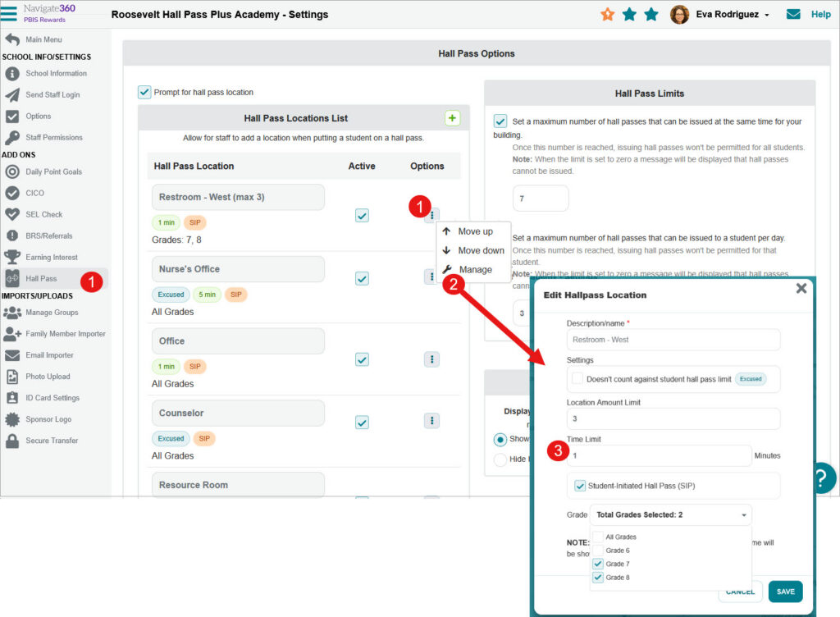
Task: Uncheck Grade 7 in grade list
Action: click(x=597, y=564)
